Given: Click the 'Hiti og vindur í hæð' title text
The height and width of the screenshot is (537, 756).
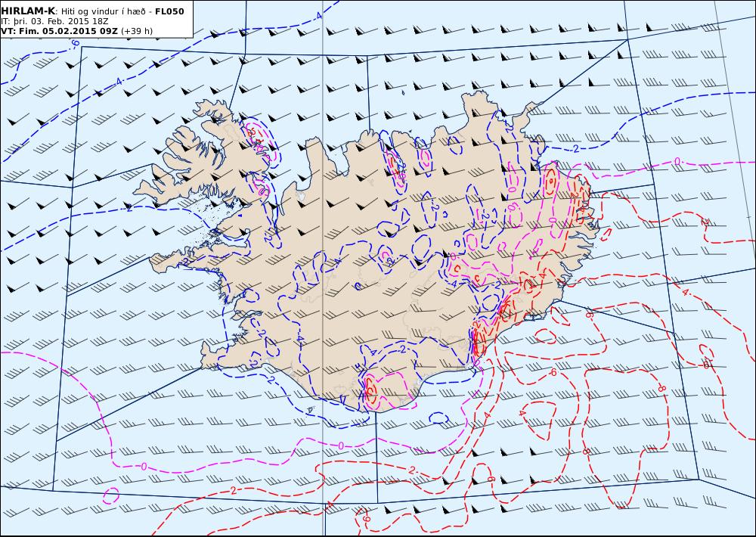Looking at the screenshot, I should 103,11.
